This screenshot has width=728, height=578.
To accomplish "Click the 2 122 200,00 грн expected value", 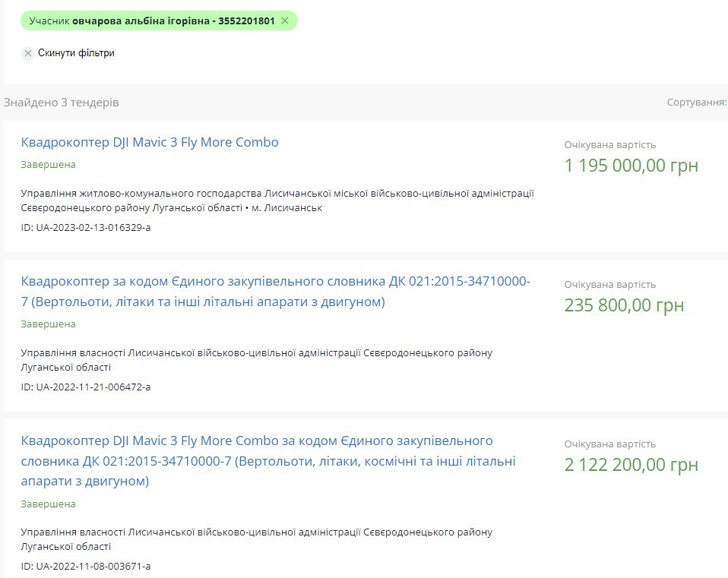I will coord(631,465).
